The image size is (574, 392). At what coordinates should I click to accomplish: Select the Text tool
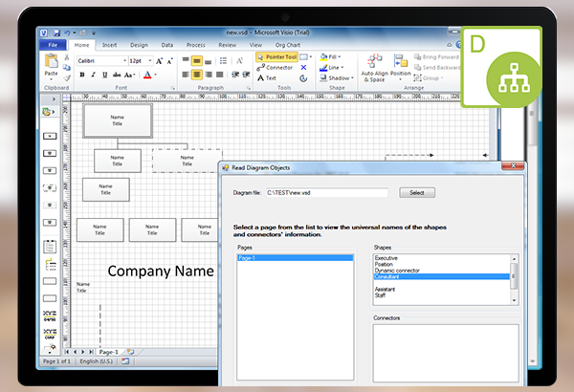click(267, 78)
